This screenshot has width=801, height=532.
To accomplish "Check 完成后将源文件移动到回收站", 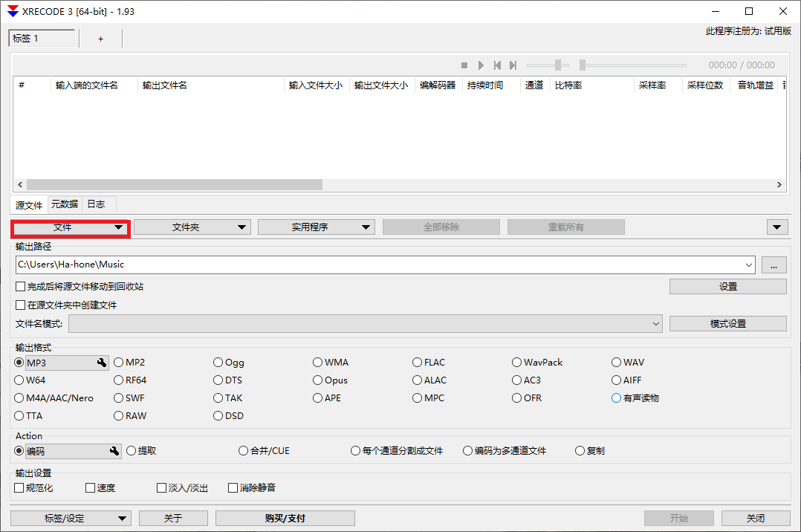I will (80, 286).
